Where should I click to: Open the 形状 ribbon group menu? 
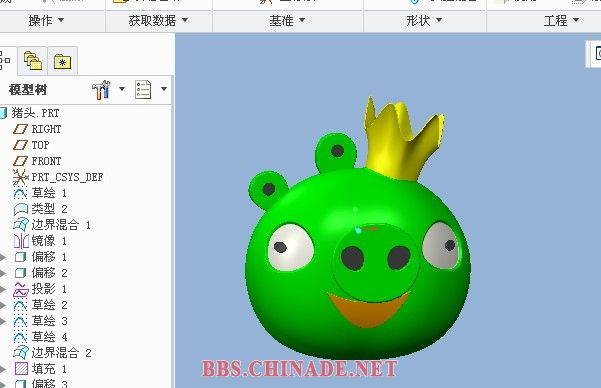[x=424, y=20]
